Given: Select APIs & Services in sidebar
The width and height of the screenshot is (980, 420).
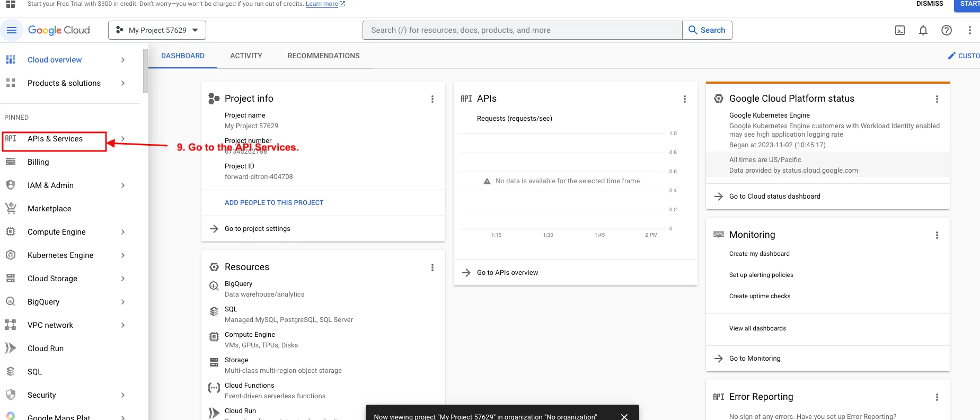Looking at the screenshot, I should (x=55, y=139).
